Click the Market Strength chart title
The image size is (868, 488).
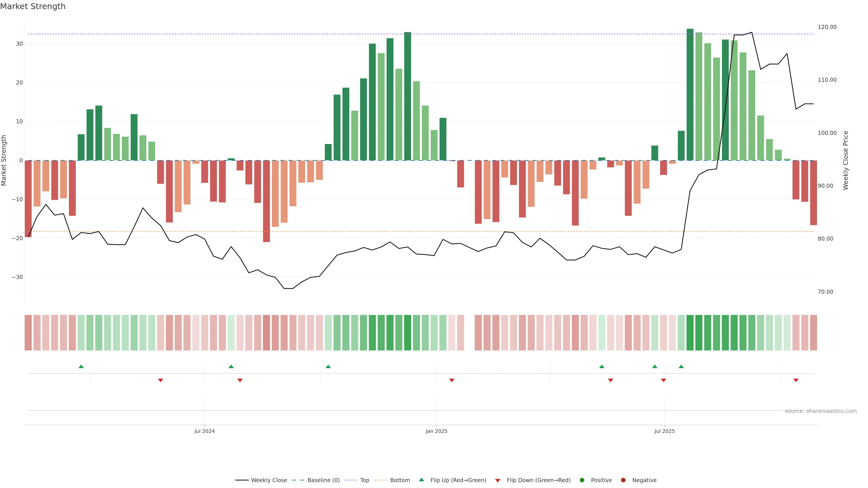point(33,6)
